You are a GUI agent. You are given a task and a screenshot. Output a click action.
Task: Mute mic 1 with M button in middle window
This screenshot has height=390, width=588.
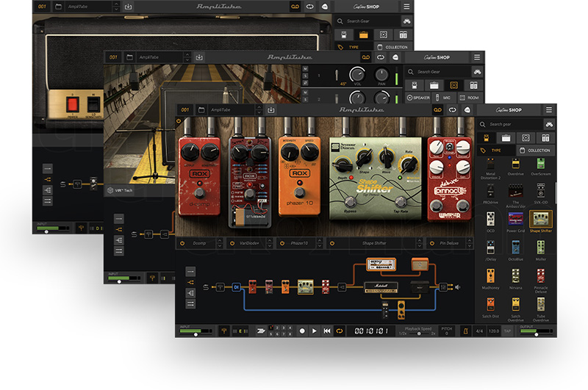[305, 69]
